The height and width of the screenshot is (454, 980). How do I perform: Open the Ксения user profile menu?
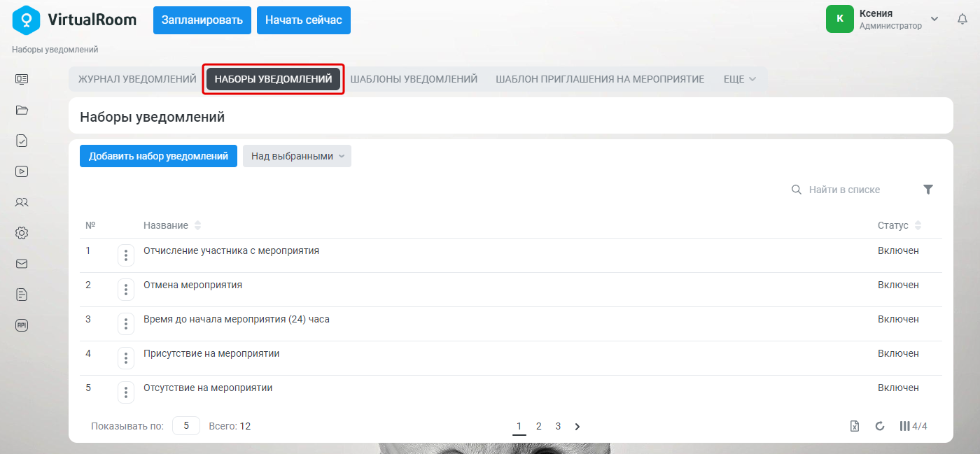(883, 19)
